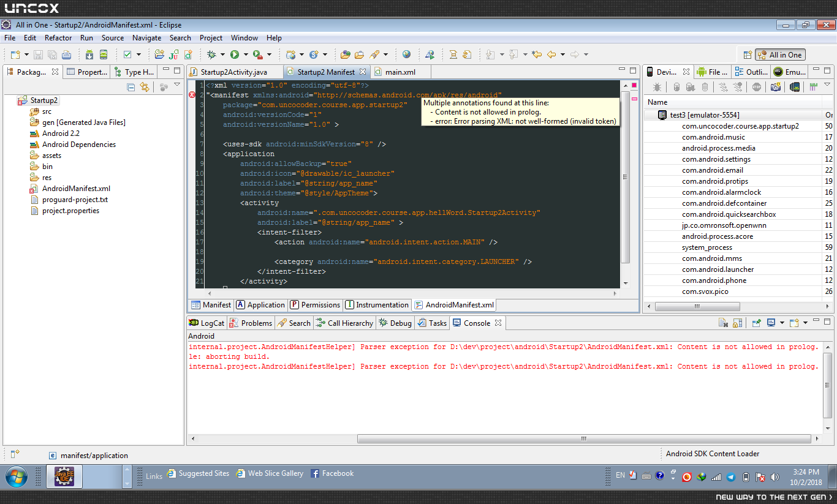This screenshot has height=504, width=837.
Task: Open the Refactor menu
Action: pos(58,38)
